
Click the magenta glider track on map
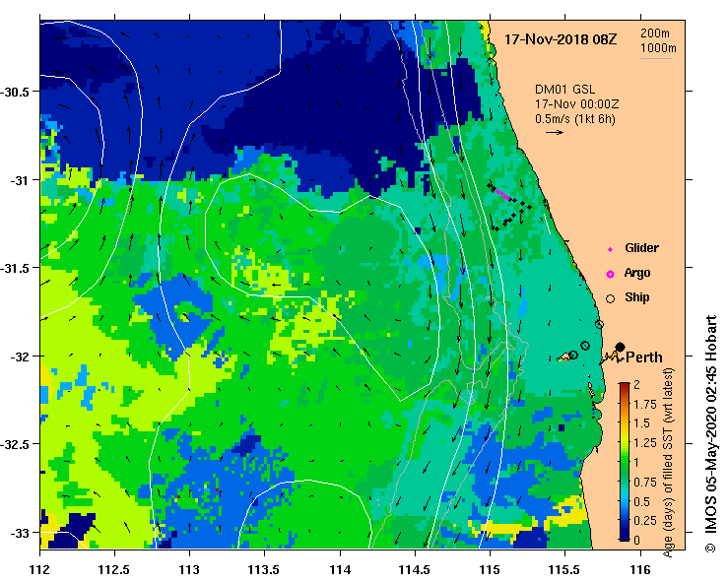tap(502, 194)
